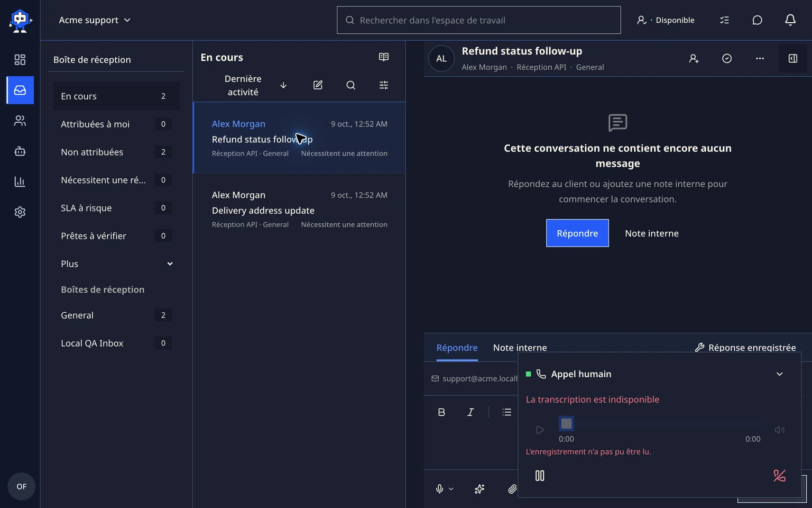Open the reports chart icon in sidebar
Viewport: 812px width, 508px height.
click(20, 182)
